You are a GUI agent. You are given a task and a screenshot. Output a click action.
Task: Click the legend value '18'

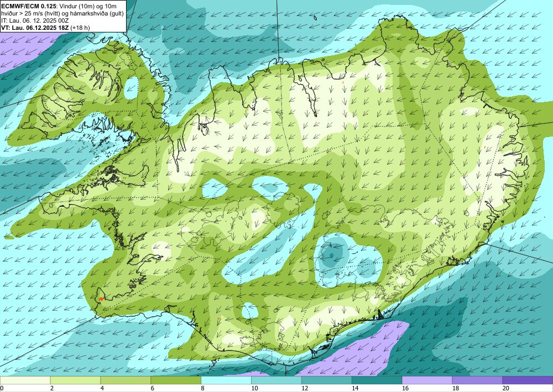455,388
